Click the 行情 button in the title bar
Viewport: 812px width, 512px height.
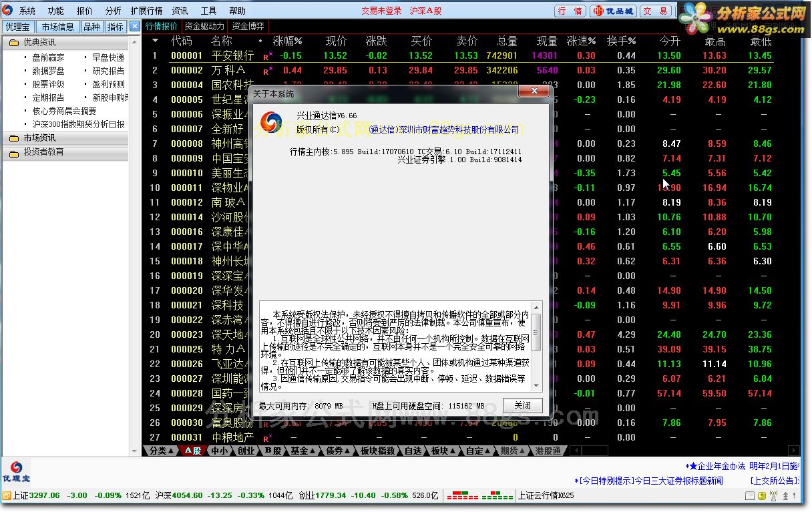click(x=570, y=11)
